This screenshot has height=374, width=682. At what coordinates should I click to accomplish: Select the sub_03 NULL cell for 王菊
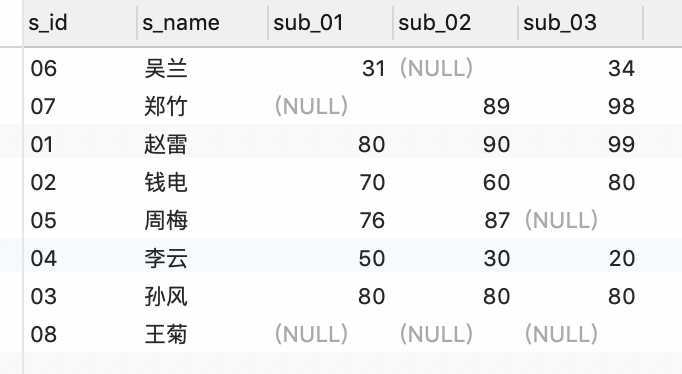pyautogui.click(x=561, y=334)
